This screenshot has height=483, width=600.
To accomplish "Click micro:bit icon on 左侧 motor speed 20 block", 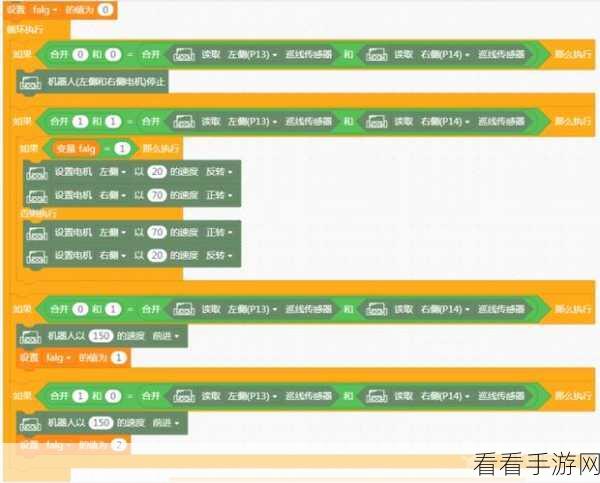I will click(x=37, y=173).
